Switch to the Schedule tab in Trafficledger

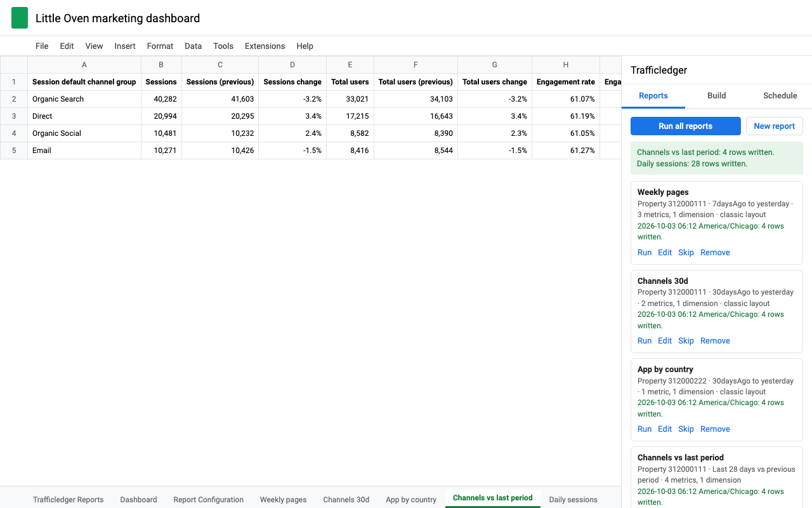click(x=780, y=96)
